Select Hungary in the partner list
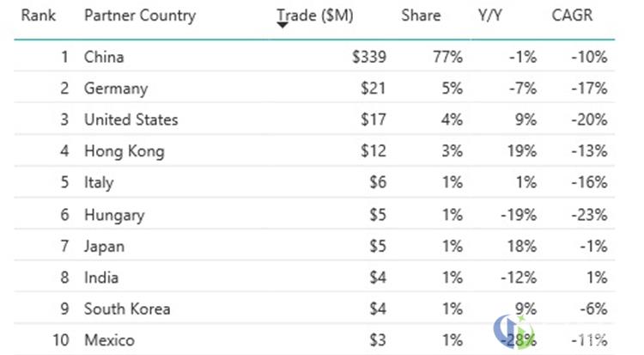 pos(114,215)
